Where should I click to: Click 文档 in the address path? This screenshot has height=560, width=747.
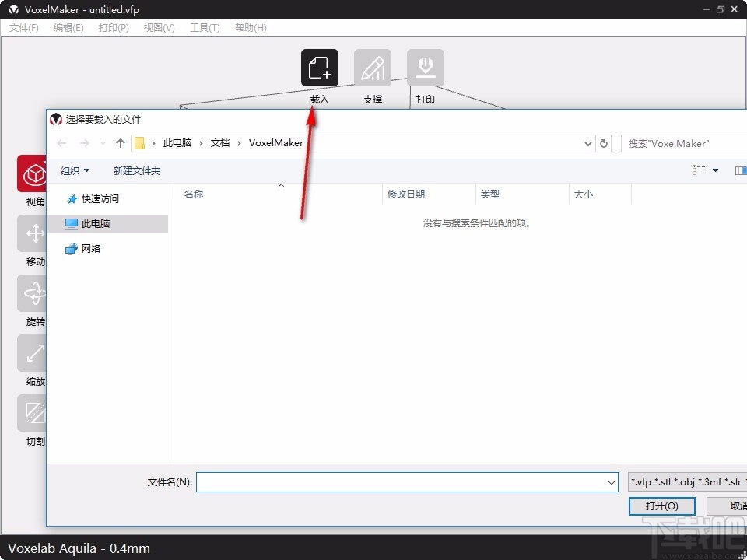[220, 143]
